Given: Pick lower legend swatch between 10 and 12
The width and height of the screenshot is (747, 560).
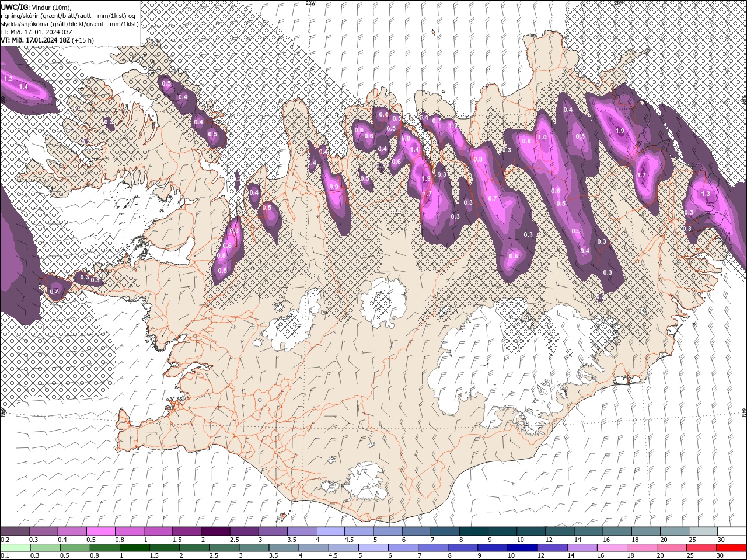Looking at the screenshot, I should tap(522, 548).
